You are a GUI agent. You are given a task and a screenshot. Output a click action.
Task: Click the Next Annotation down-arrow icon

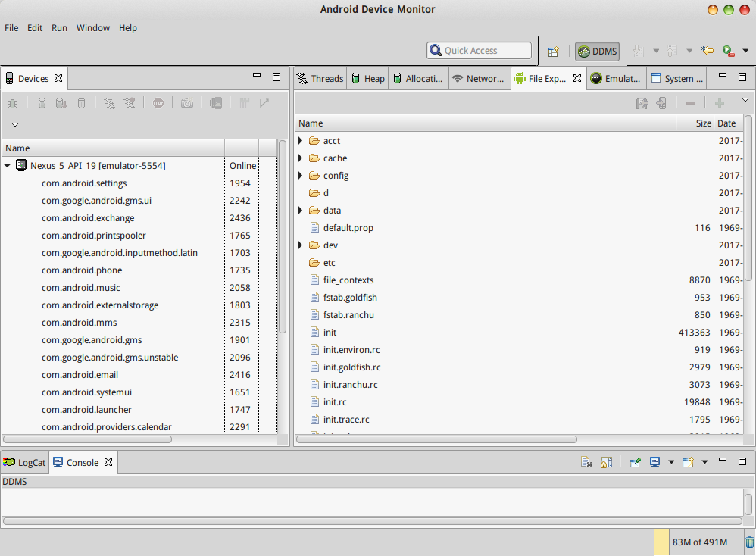637,51
